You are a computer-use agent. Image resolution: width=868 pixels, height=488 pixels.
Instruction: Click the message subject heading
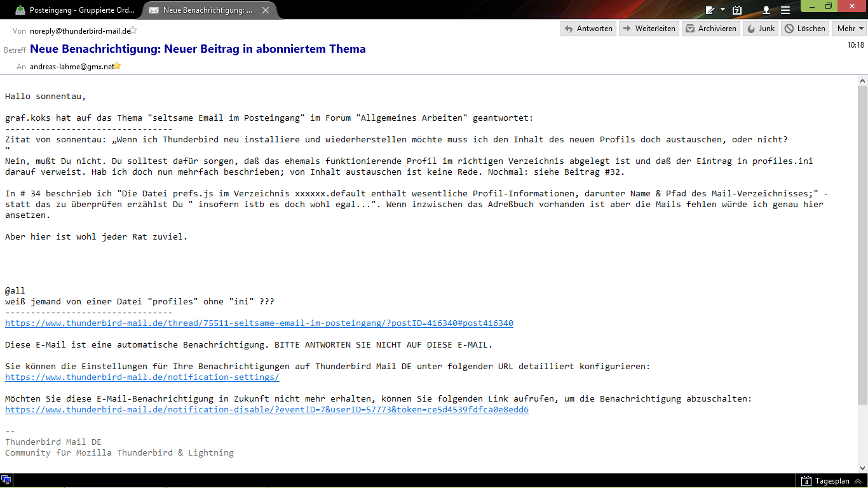click(x=198, y=49)
